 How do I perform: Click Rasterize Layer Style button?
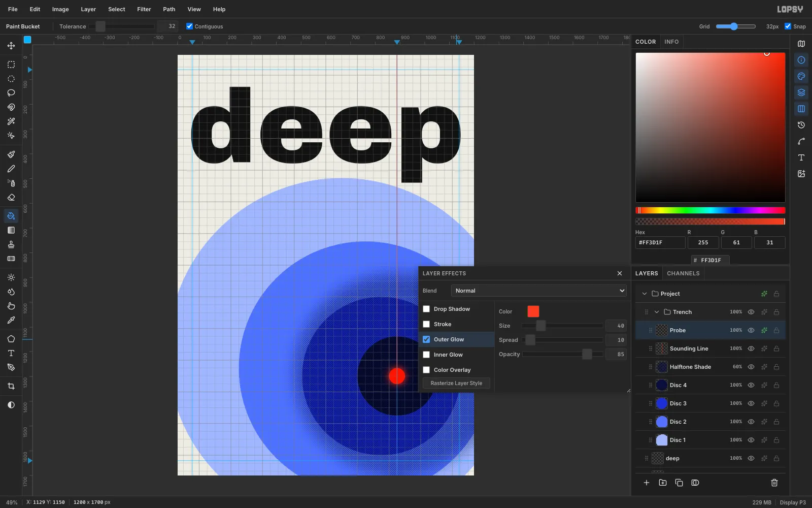[x=456, y=383]
